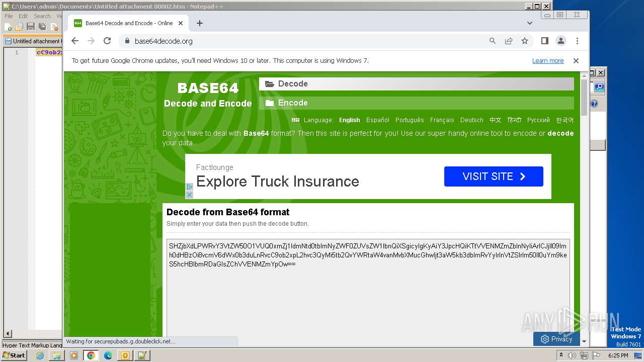
Task: Close the Base64 Decode and Encode tab
Action: click(x=181, y=23)
